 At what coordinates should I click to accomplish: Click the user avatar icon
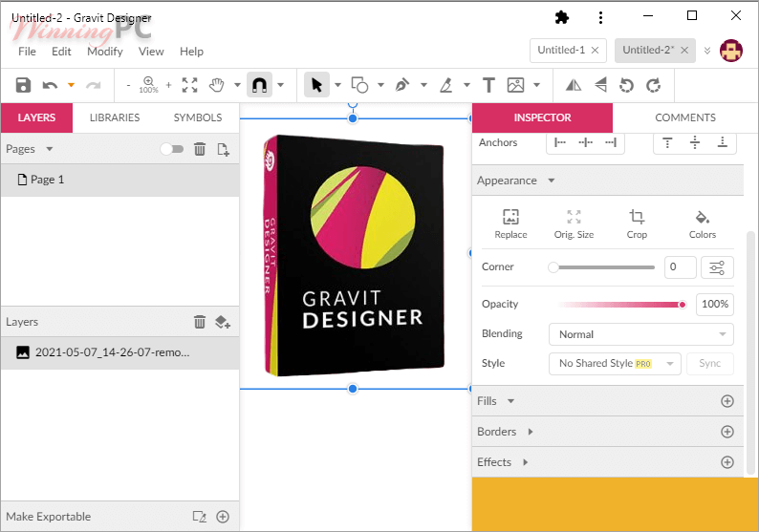click(x=731, y=51)
